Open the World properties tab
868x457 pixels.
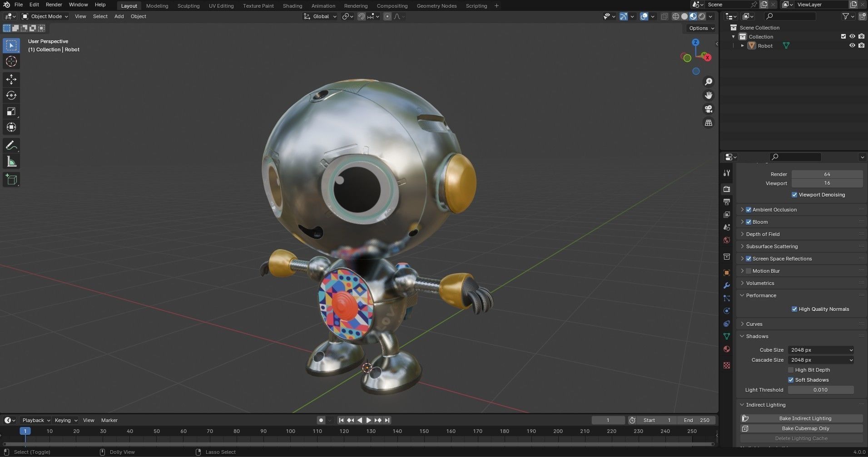pos(727,240)
